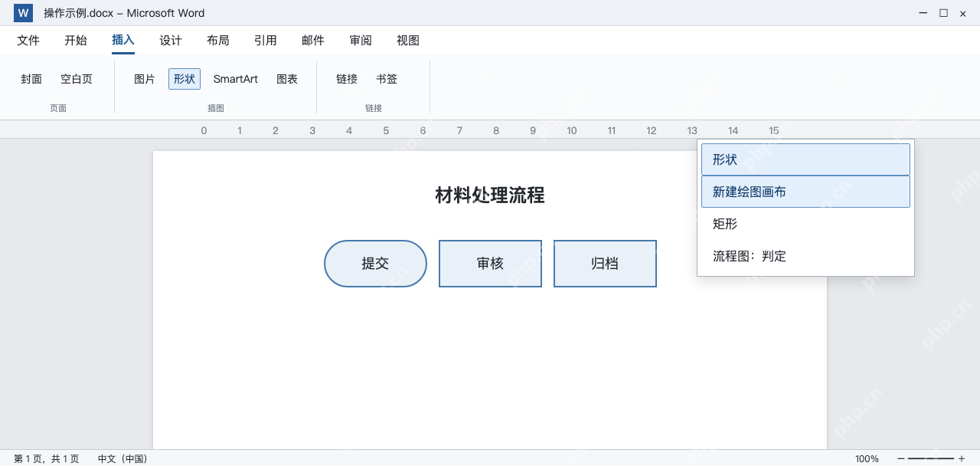Click the 中文（中国） language indicator

pos(122,458)
